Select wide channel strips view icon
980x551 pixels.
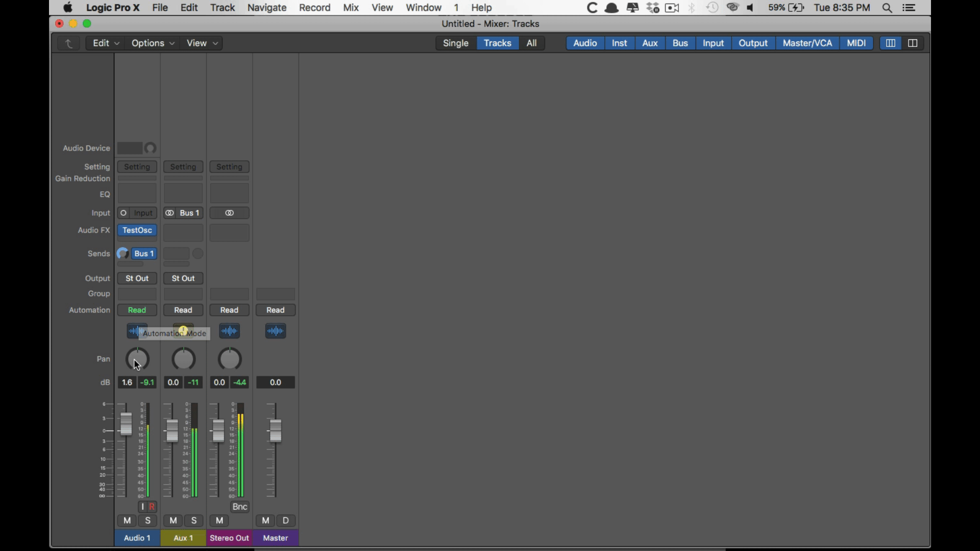(x=913, y=43)
